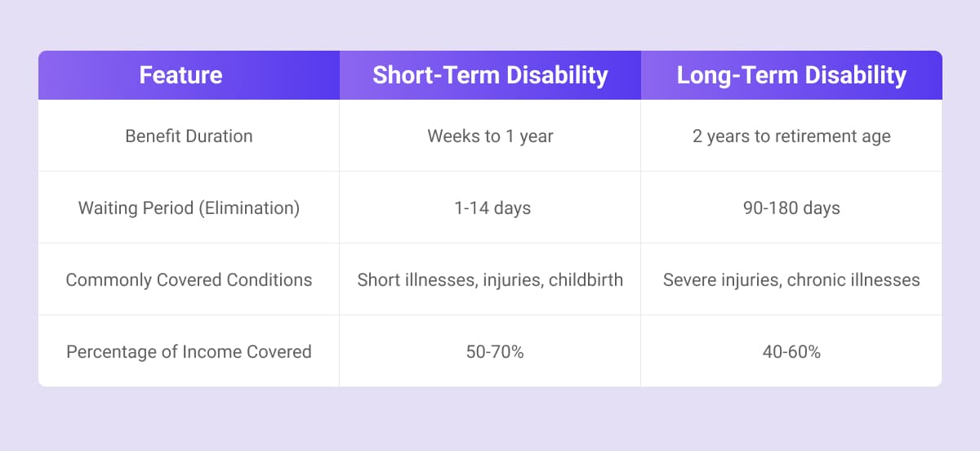Select the Percentage of Income Covered label
The height and width of the screenshot is (451, 980).
[189, 352]
